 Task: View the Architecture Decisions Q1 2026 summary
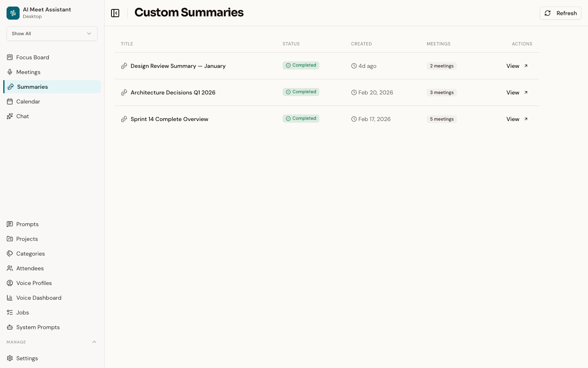[x=512, y=92]
